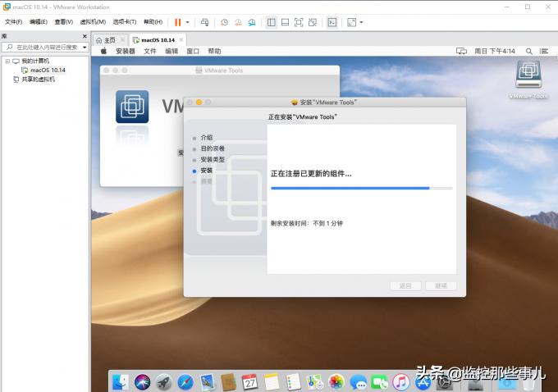Image resolution: width=558 pixels, height=392 pixels.
Task: Select 共享的虚拟机 in library tree
Action: [x=34, y=80]
